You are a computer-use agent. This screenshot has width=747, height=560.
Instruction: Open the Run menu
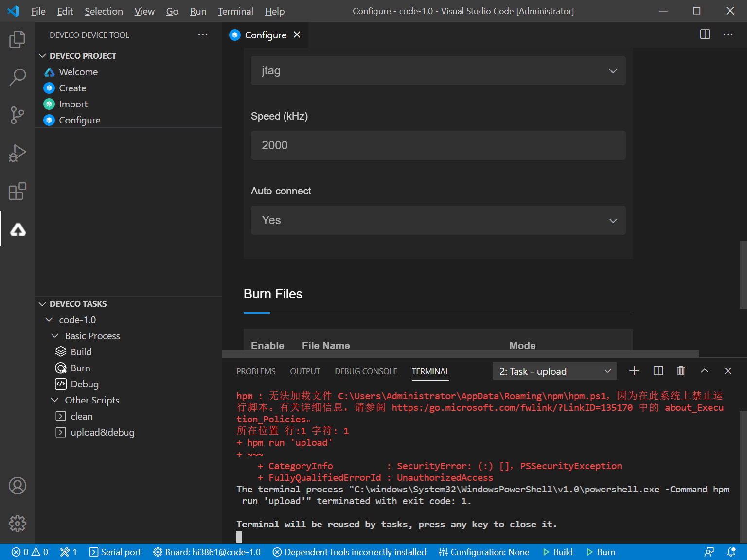point(198,11)
